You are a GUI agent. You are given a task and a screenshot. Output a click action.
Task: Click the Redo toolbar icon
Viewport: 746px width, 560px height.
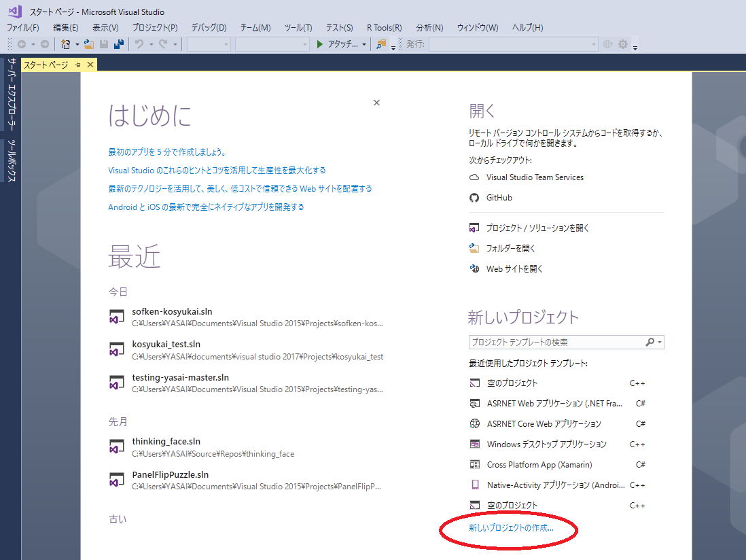tap(163, 44)
